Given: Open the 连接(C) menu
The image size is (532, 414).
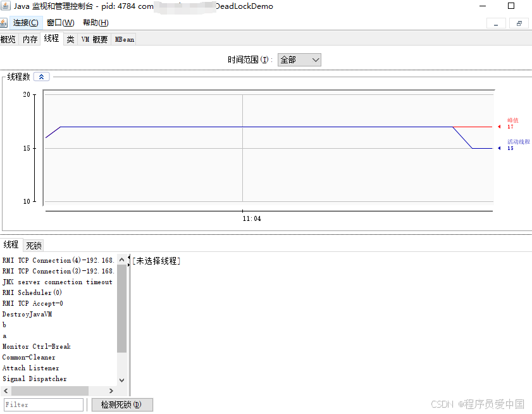Looking at the screenshot, I should tap(26, 23).
